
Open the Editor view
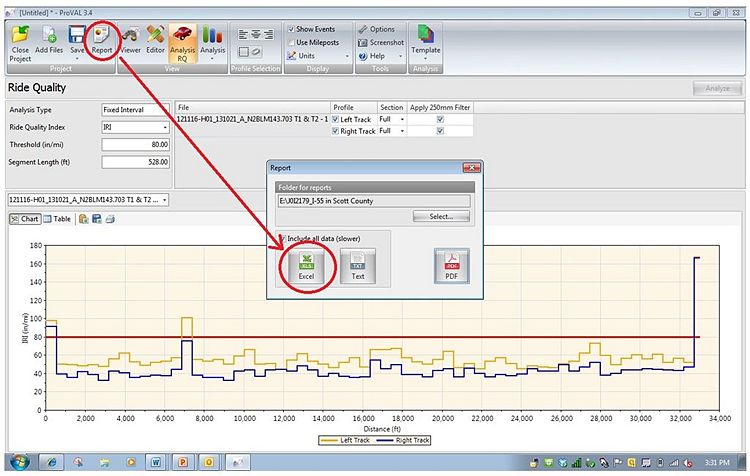pos(155,40)
